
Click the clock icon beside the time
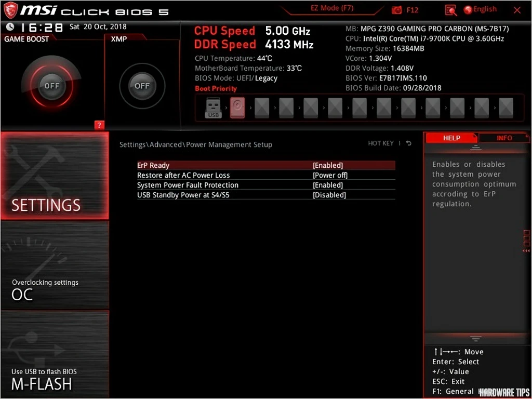10,26
